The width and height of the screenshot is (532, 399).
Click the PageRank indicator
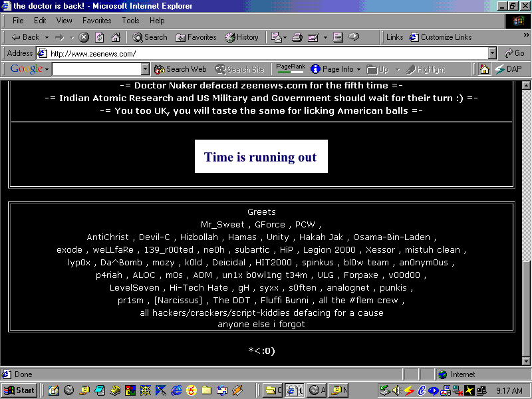point(291,68)
